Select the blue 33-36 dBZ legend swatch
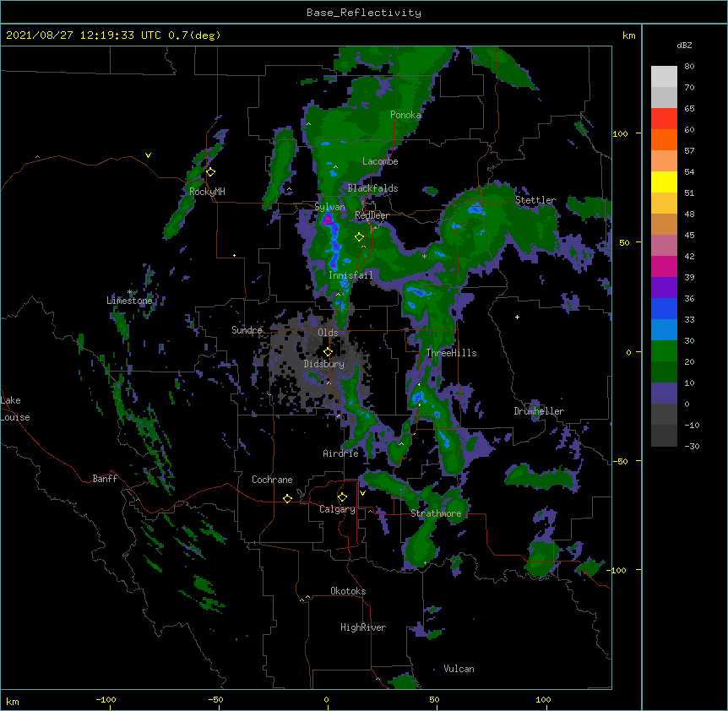728x711 pixels. [x=664, y=308]
